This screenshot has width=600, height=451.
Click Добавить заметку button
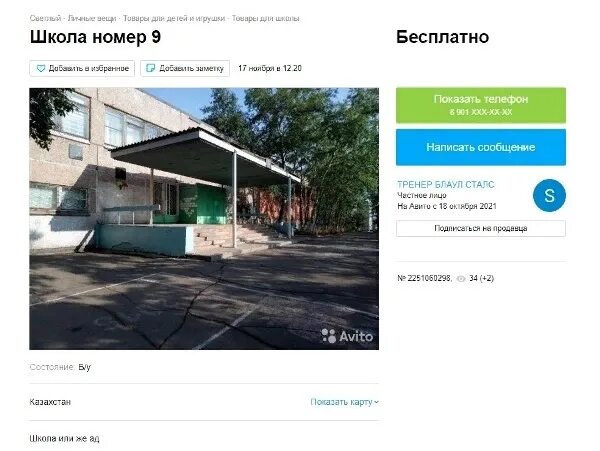pos(185,68)
